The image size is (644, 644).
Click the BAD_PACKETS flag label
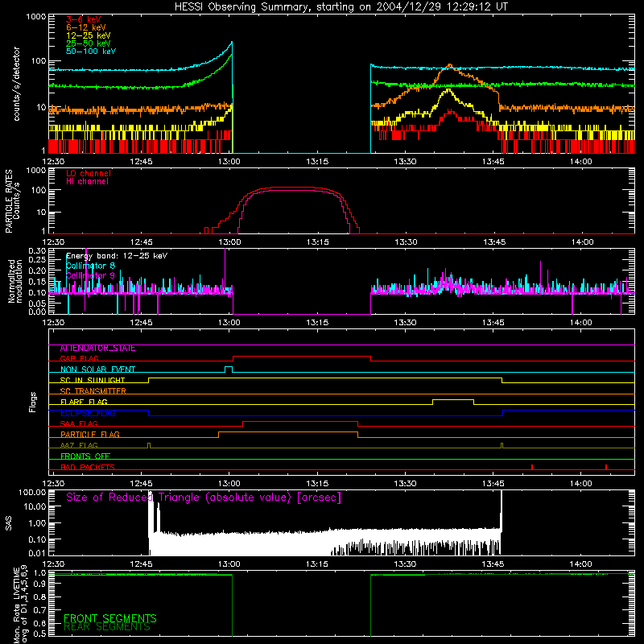point(88,468)
